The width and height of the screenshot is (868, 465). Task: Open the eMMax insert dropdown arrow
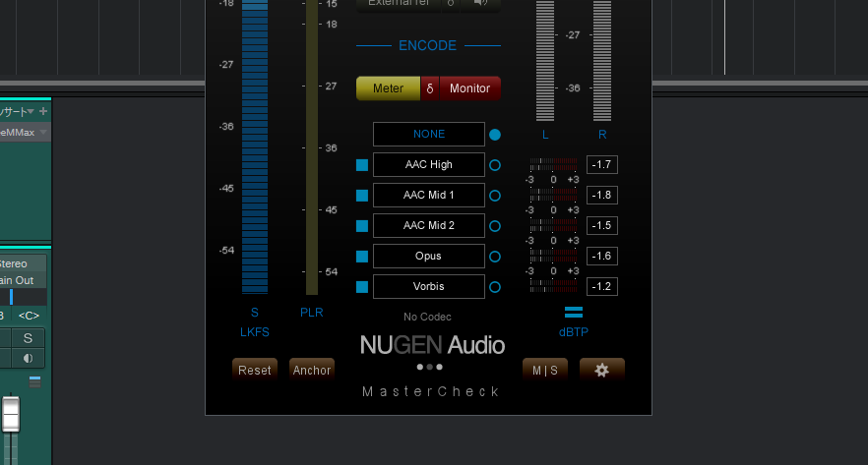(43, 132)
